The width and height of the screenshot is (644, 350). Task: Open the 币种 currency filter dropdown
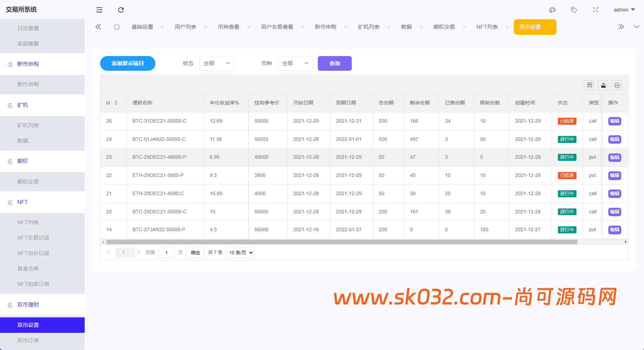click(295, 63)
